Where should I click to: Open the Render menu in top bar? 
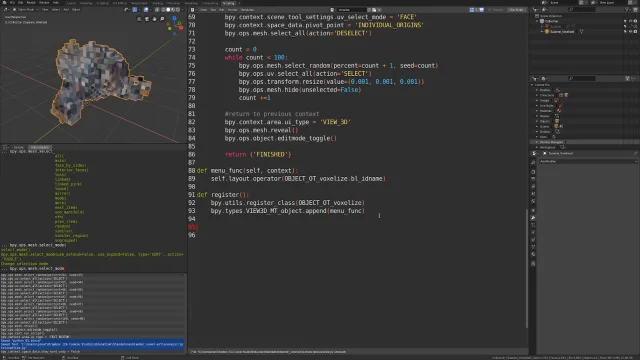pyautogui.click(x=31, y=2)
